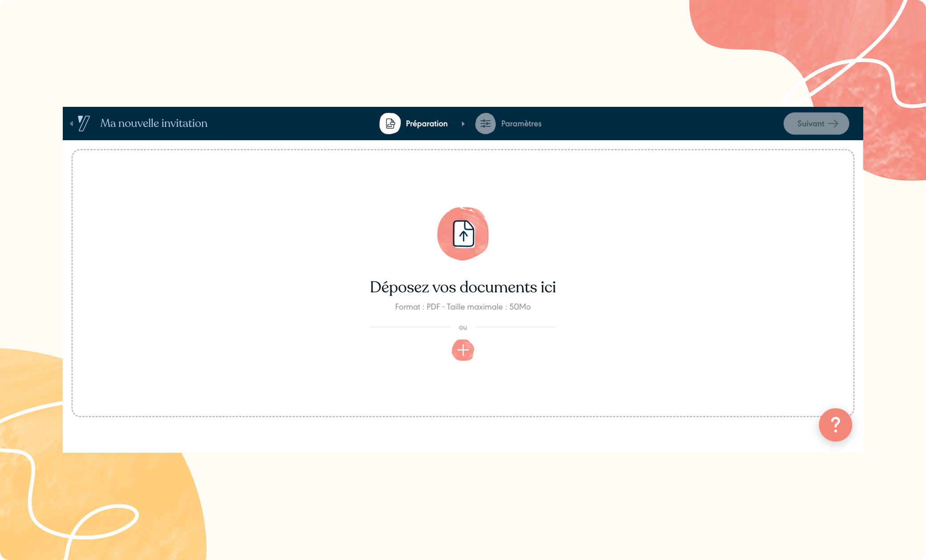This screenshot has width=926, height=560.
Task: Click the 'ou' divider text
Action: click(463, 327)
